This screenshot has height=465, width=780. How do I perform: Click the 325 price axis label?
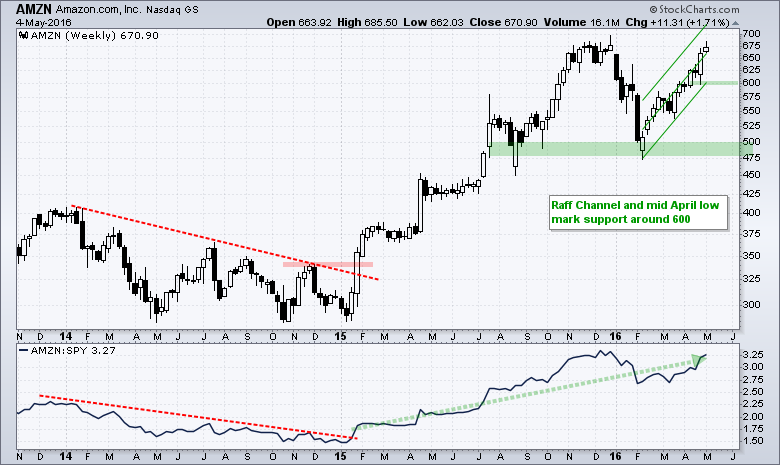[751, 279]
